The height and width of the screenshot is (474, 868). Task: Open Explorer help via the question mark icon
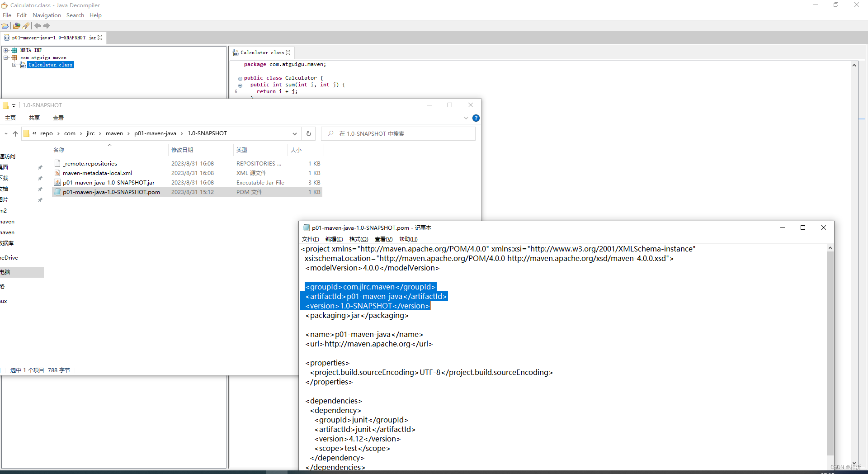click(x=476, y=118)
